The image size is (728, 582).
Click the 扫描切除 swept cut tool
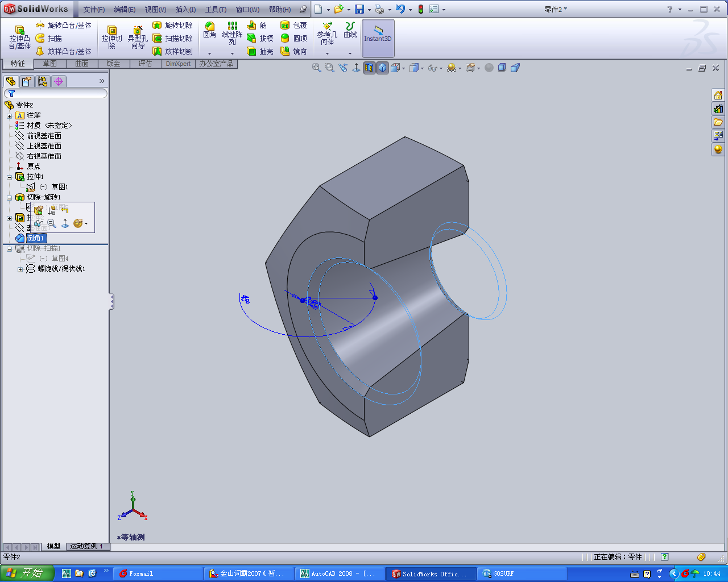coord(172,39)
